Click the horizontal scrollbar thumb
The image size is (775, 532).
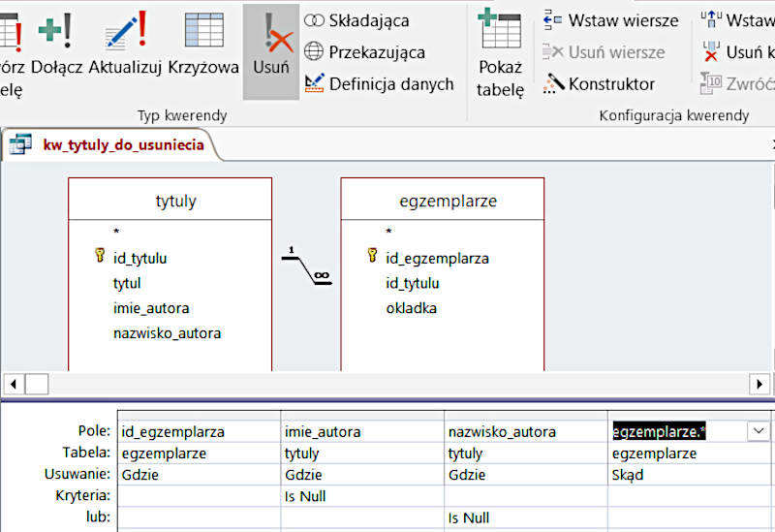click(37, 384)
